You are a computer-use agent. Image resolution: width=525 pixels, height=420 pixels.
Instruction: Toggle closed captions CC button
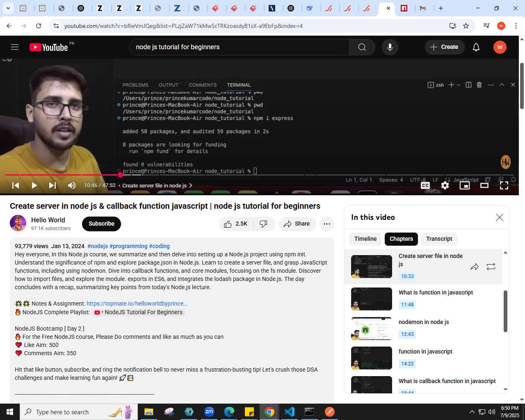tap(425, 185)
